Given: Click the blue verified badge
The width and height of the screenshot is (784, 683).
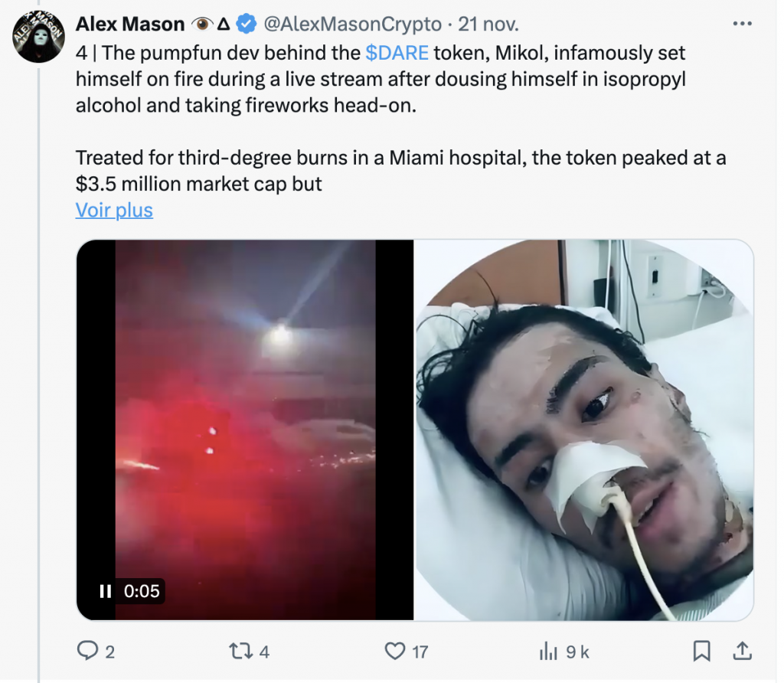Looking at the screenshot, I should [246, 25].
